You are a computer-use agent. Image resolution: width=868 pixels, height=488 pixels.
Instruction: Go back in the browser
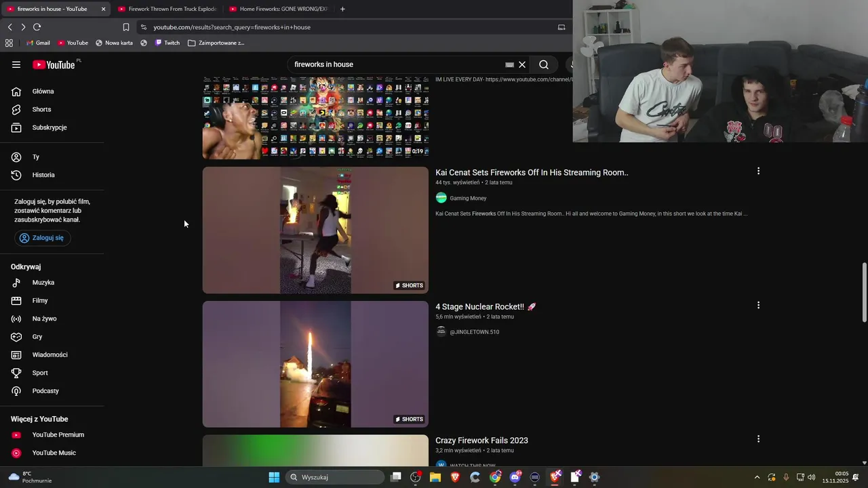point(9,27)
